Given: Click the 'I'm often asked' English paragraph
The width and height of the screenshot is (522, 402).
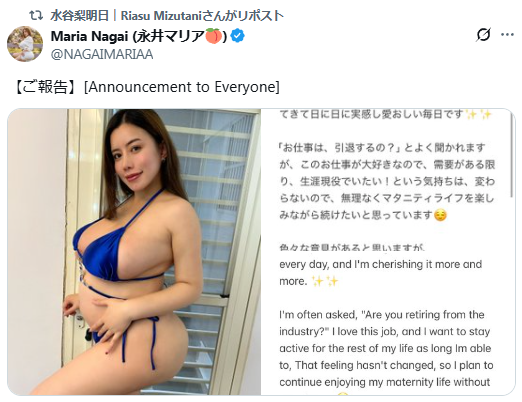Looking at the screenshot, I should tap(386, 348).
